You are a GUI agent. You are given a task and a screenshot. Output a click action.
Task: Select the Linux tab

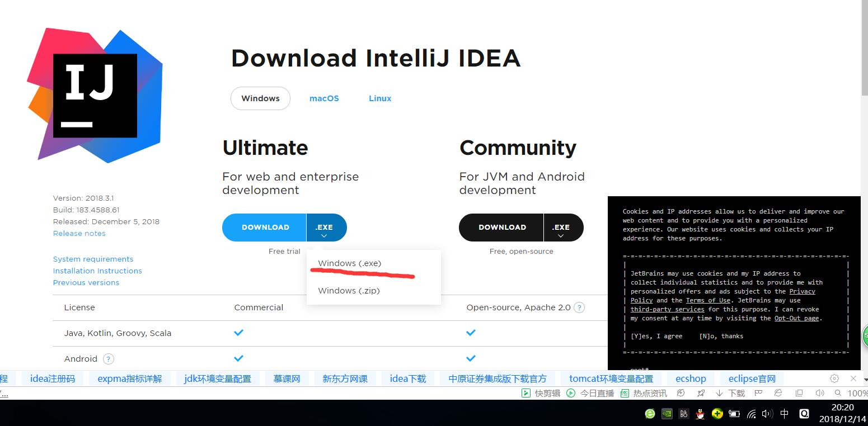tap(380, 98)
